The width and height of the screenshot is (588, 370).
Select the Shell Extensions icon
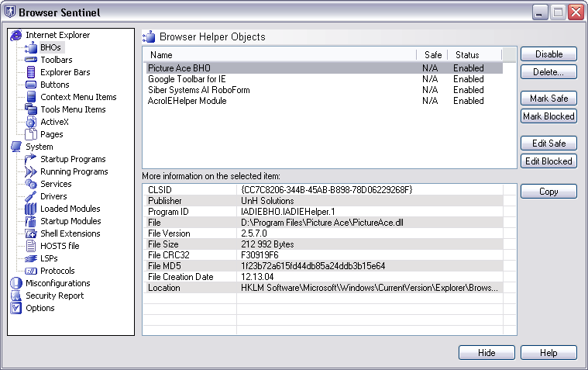[31, 233]
